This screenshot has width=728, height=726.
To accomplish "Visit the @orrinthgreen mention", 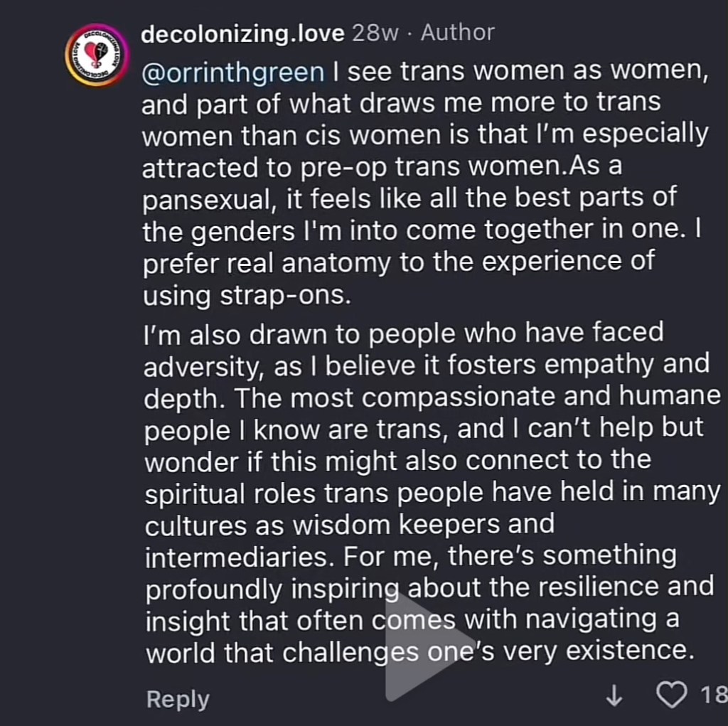I will click(234, 73).
